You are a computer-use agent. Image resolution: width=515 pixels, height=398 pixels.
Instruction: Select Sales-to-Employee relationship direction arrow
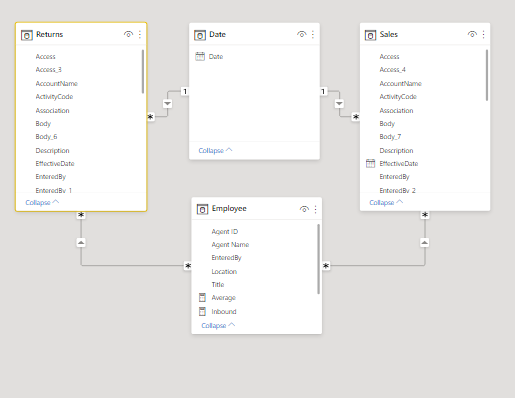[424, 242]
